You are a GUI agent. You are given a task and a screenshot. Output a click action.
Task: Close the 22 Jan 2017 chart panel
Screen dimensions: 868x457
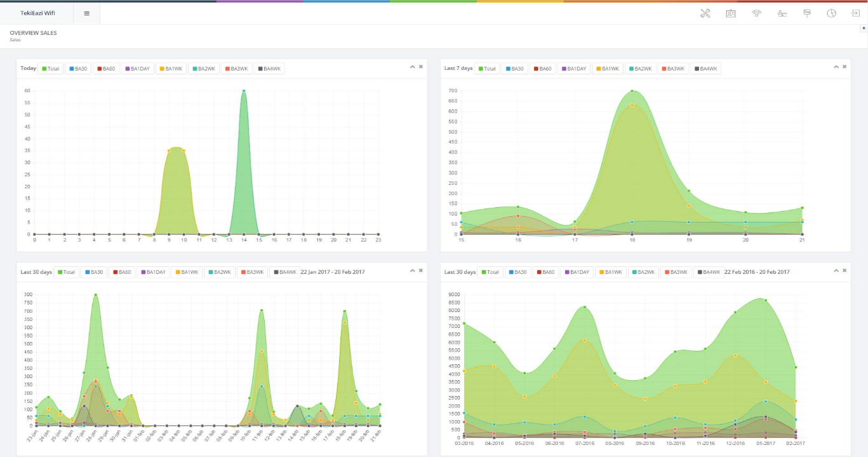click(420, 270)
